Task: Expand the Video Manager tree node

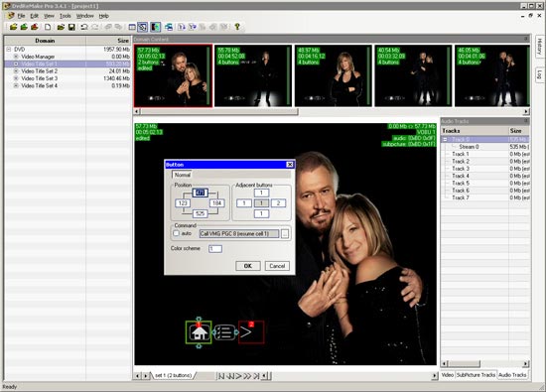Action: click(x=16, y=57)
